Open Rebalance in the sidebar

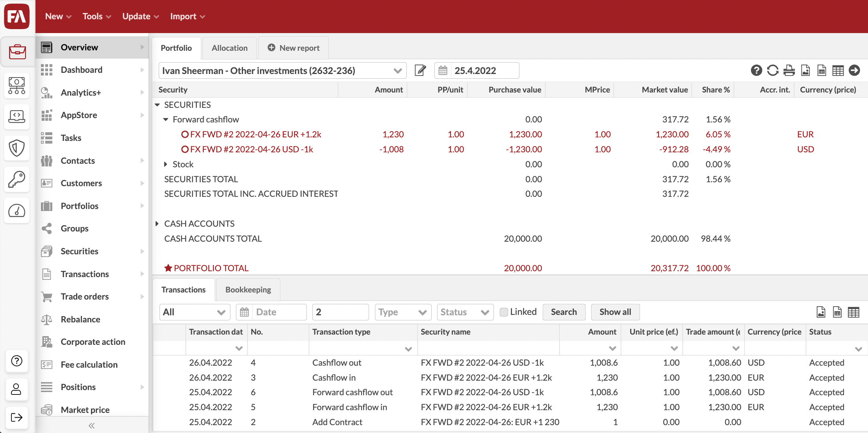coord(92,319)
